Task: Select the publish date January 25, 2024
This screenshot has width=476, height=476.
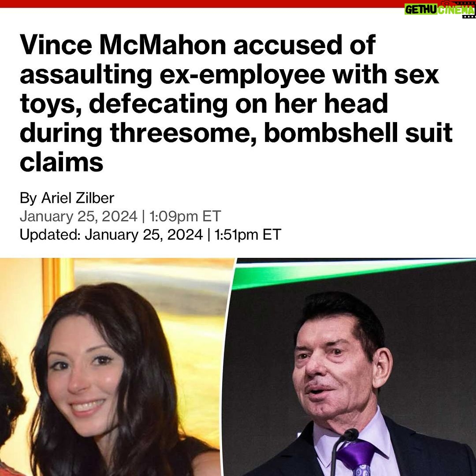Action: tap(78, 216)
